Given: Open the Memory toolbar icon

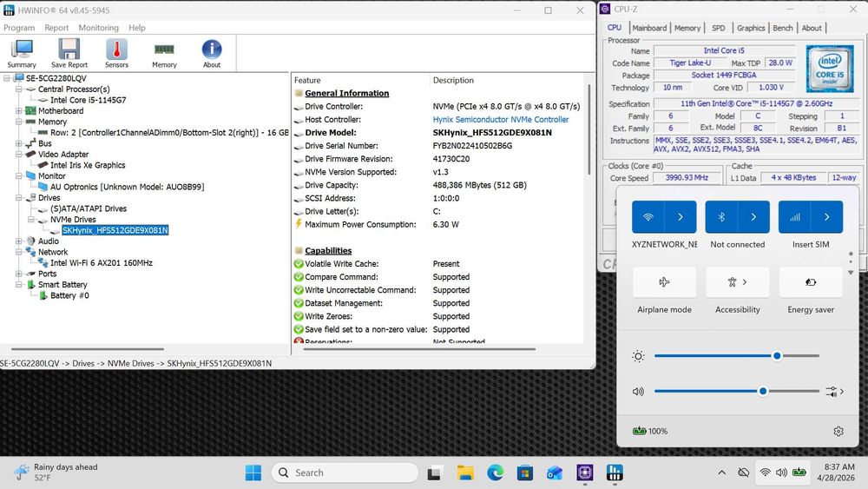Looking at the screenshot, I should 164,53.
